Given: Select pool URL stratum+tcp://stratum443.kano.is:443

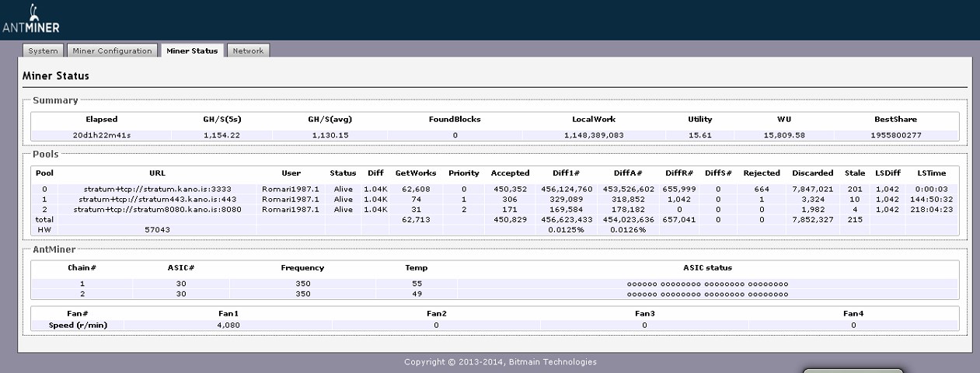Looking at the screenshot, I should tap(157, 199).
